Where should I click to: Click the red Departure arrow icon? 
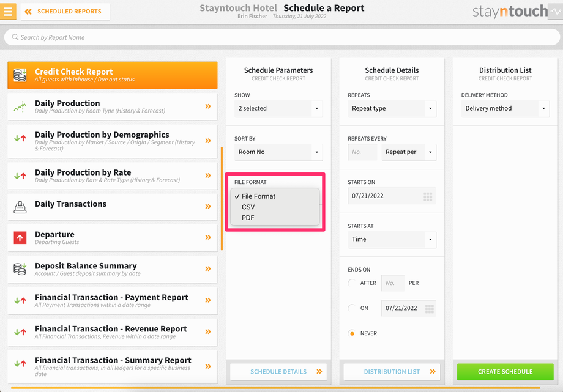click(20, 238)
